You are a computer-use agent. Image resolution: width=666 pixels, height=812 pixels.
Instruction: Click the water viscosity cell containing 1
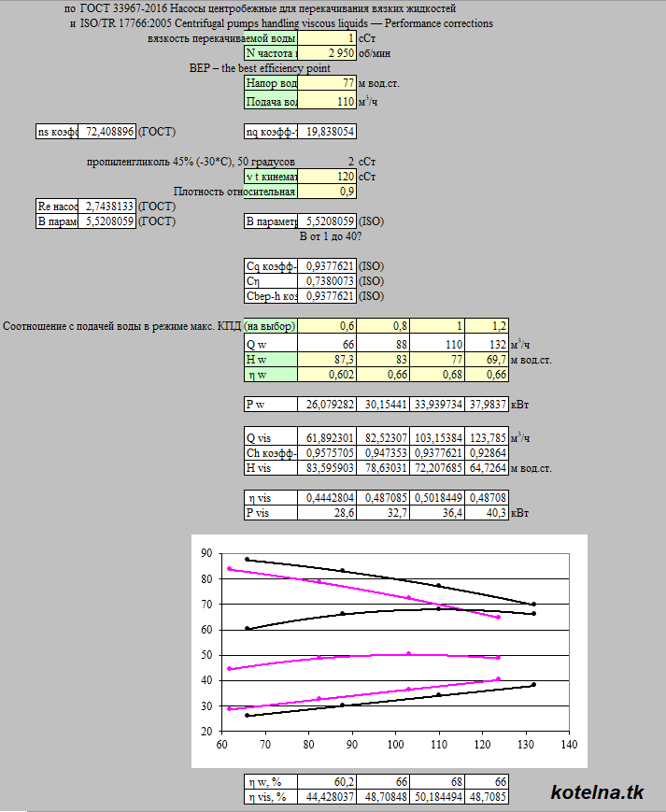click(327, 38)
